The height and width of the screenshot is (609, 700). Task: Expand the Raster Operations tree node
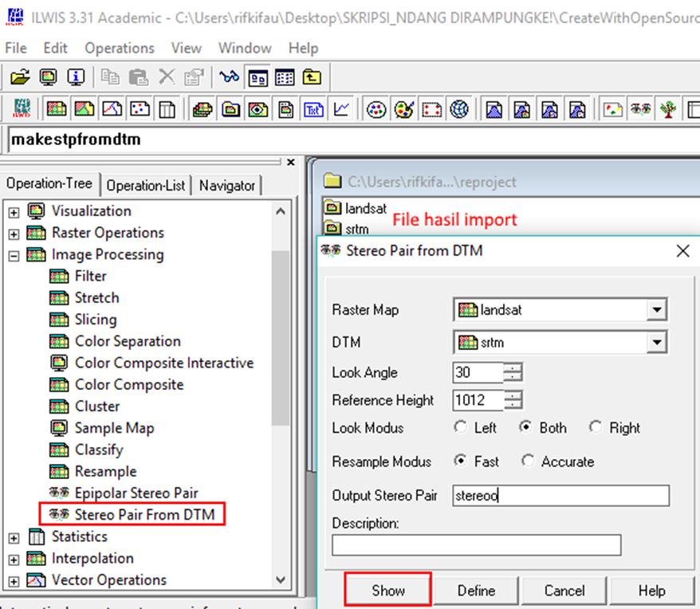(x=14, y=234)
